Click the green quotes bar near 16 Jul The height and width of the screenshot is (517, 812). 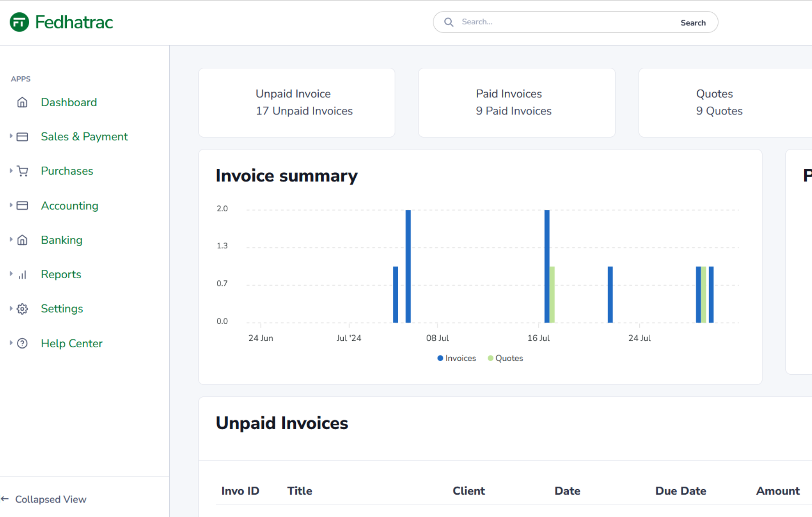coord(552,295)
